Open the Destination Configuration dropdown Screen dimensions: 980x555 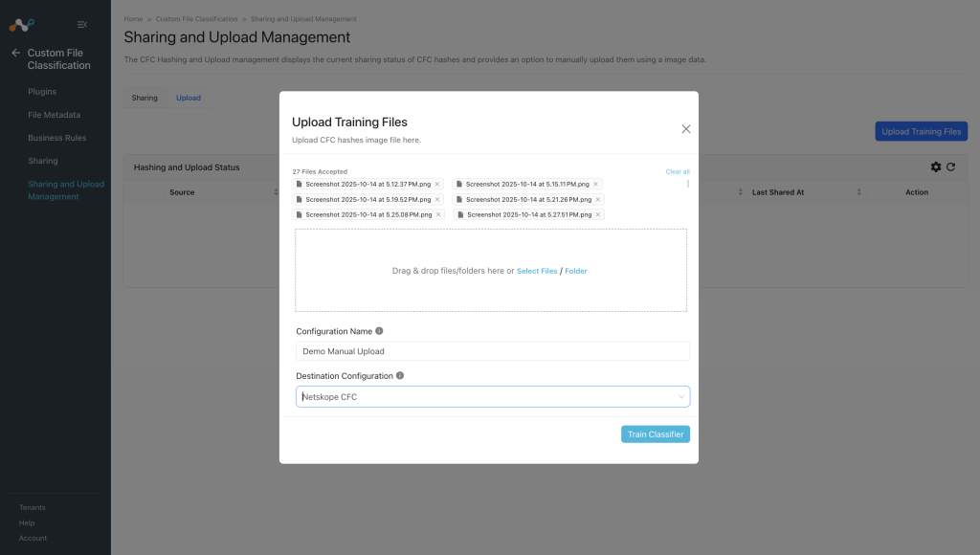tap(493, 397)
